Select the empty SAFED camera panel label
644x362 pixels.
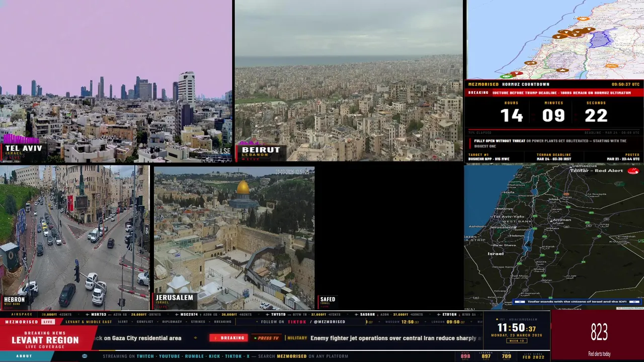point(328,300)
